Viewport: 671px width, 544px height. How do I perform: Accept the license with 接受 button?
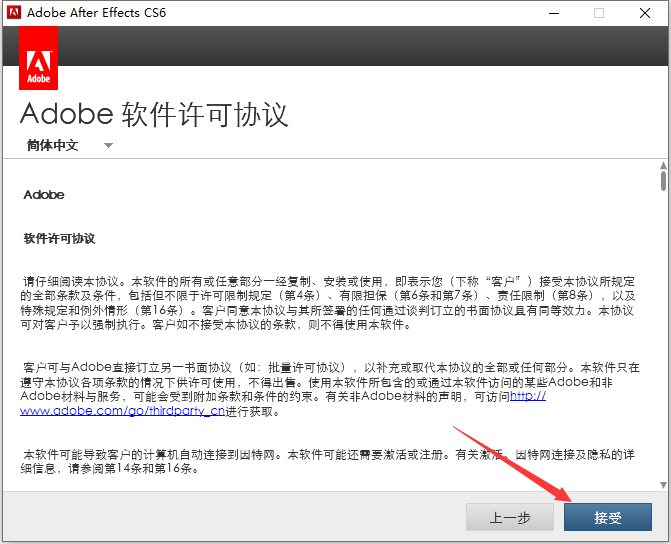(608, 517)
